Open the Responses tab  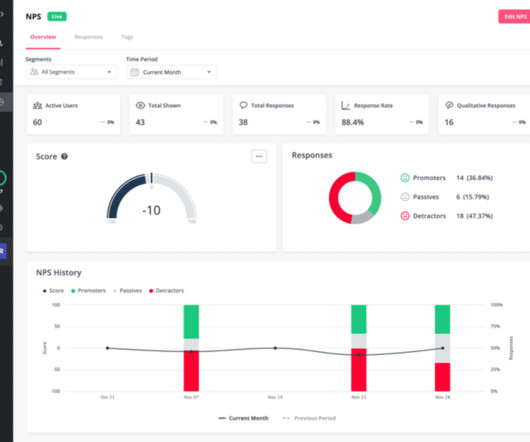(89, 37)
